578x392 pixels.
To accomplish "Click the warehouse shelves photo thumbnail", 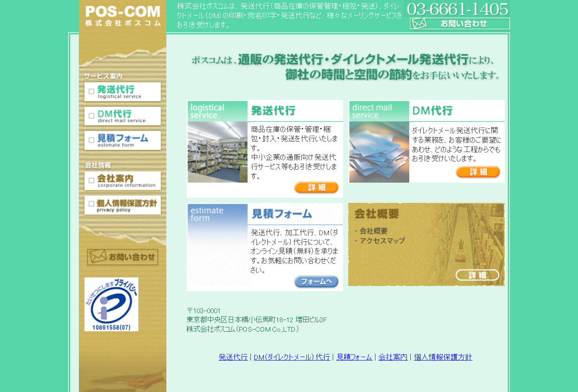I will click(x=218, y=152).
